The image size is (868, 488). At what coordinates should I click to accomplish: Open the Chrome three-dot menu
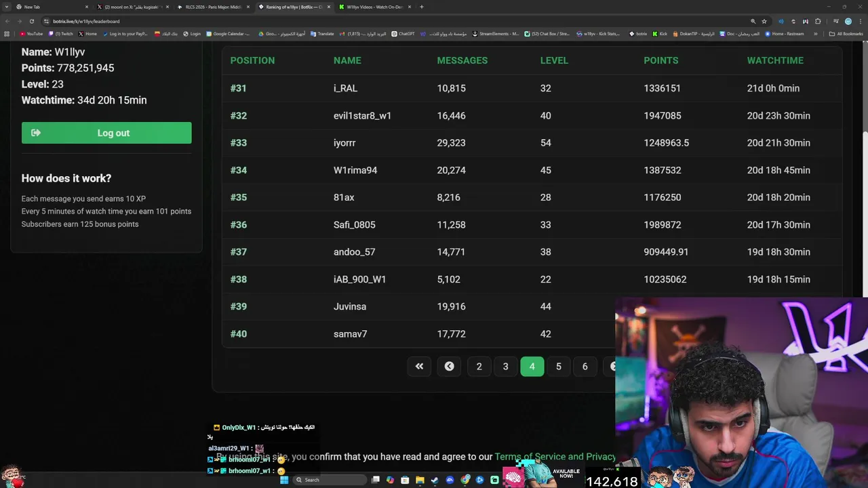[x=861, y=21]
